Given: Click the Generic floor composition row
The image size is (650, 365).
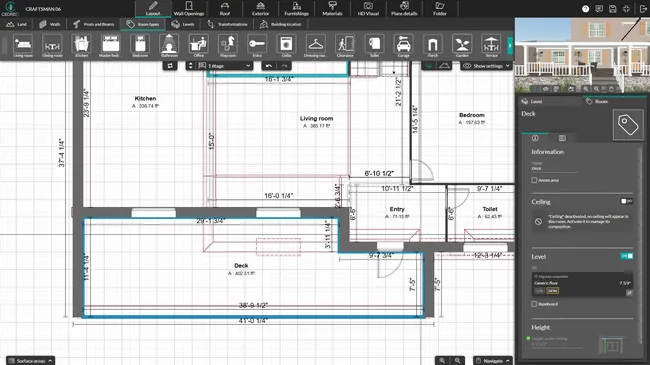Looking at the screenshot, I should point(582,283).
